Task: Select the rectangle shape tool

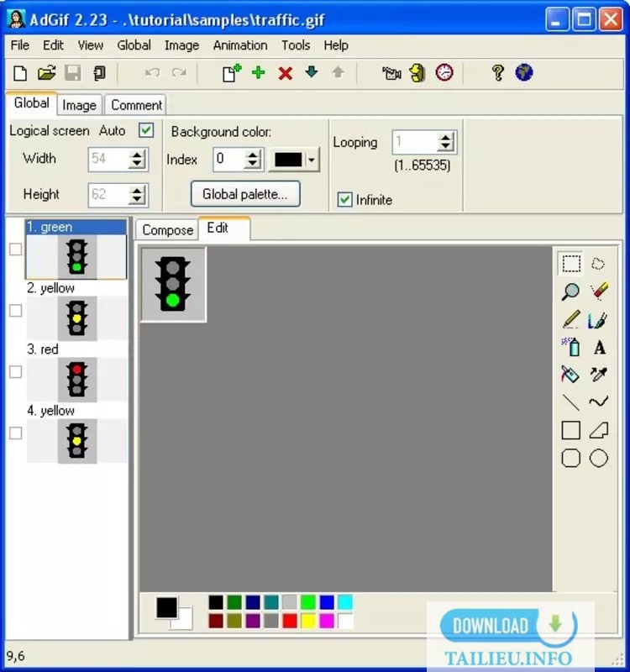Action: pyautogui.click(x=571, y=430)
